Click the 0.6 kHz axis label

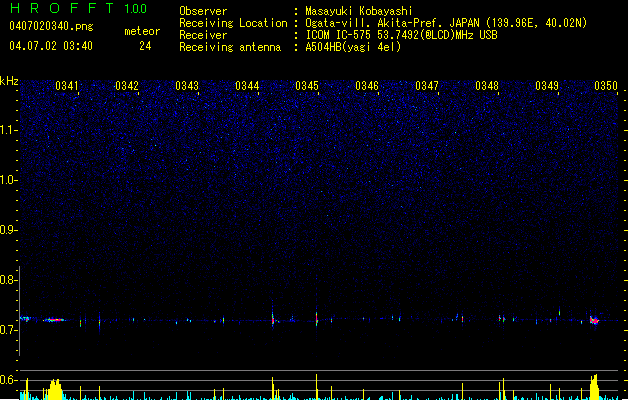[8, 380]
